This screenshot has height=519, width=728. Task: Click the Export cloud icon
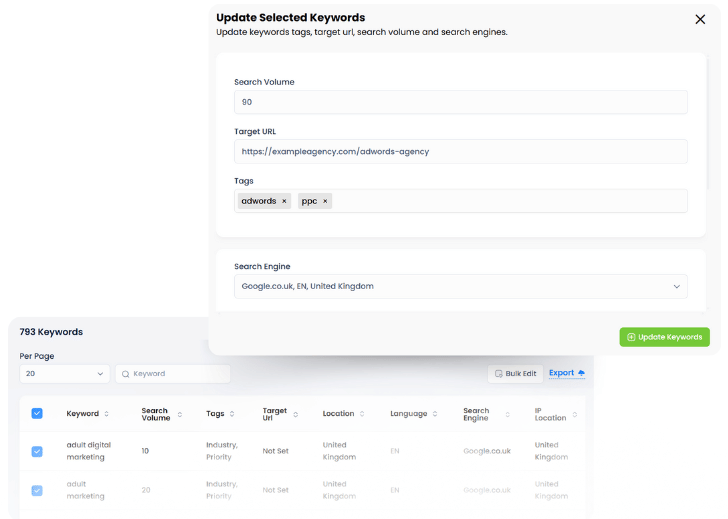pos(581,373)
